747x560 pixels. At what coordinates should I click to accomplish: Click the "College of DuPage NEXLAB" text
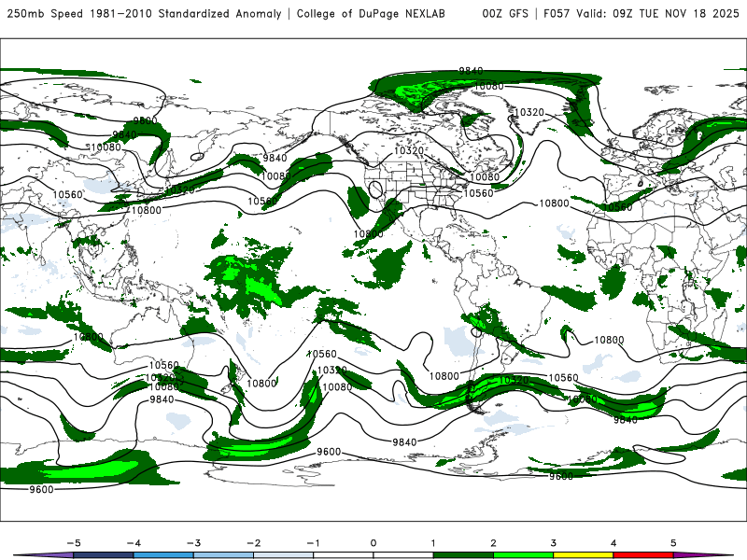(371, 14)
